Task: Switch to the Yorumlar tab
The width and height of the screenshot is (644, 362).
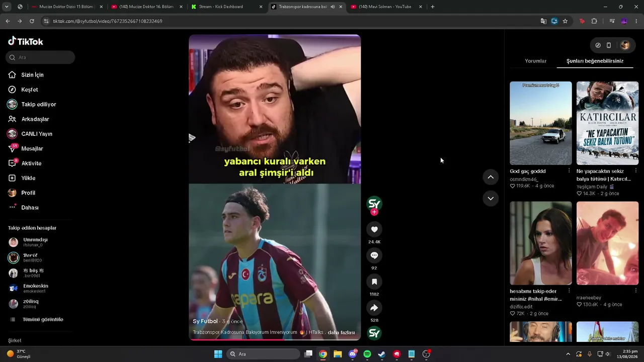Action: pyautogui.click(x=535, y=61)
